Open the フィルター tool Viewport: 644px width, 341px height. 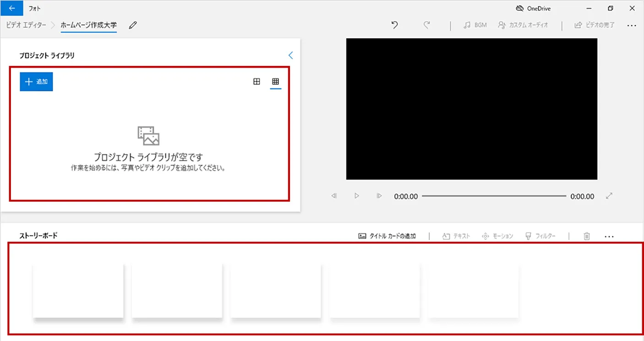pyautogui.click(x=540, y=236)
